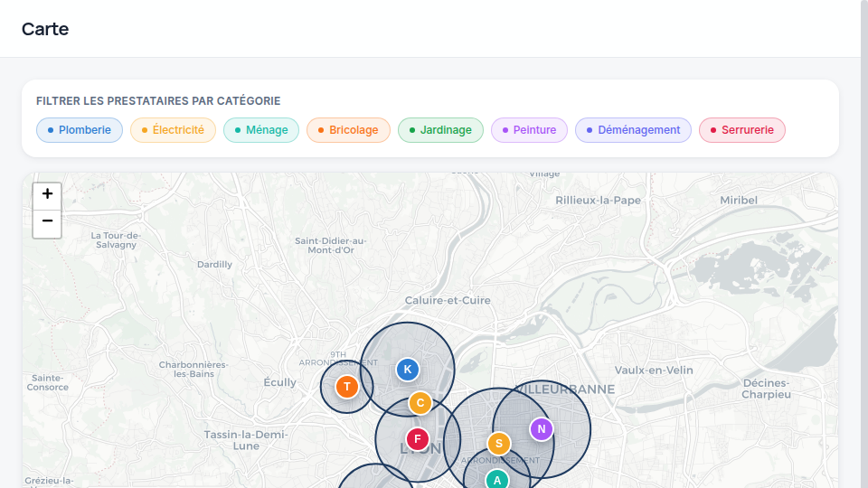This screenshot has height=488, width=868.
Task: Click the Carte page heading
Action: tap(45, 29)
